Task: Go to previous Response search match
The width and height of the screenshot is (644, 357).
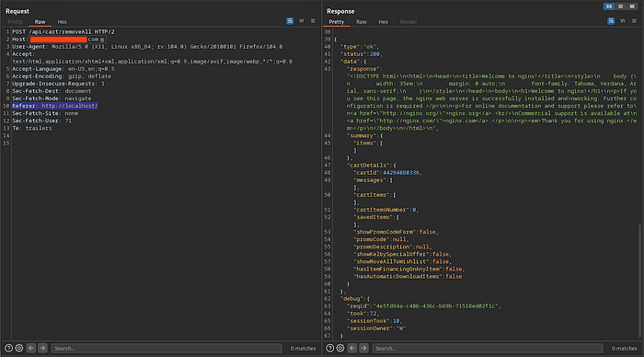Action: click(352, 348)
